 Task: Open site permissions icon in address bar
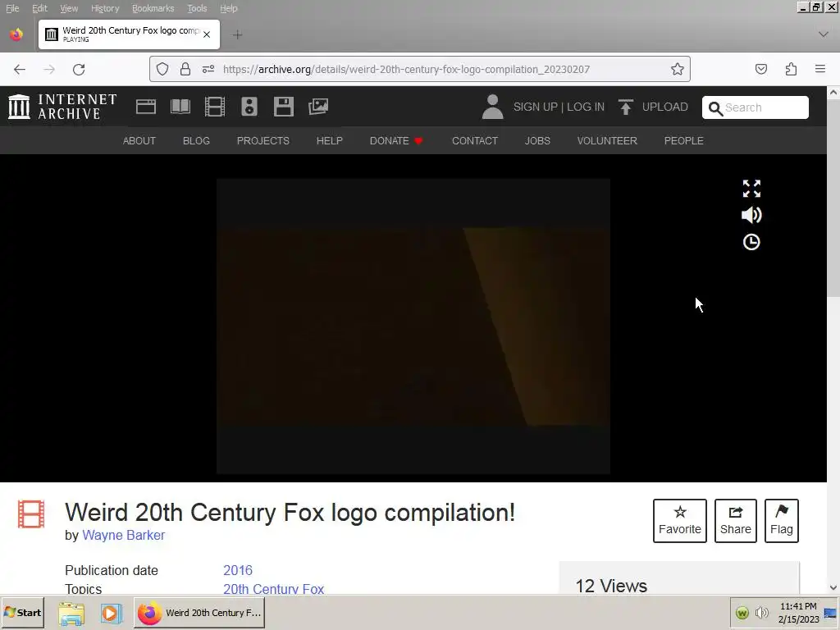coord(208,69)
